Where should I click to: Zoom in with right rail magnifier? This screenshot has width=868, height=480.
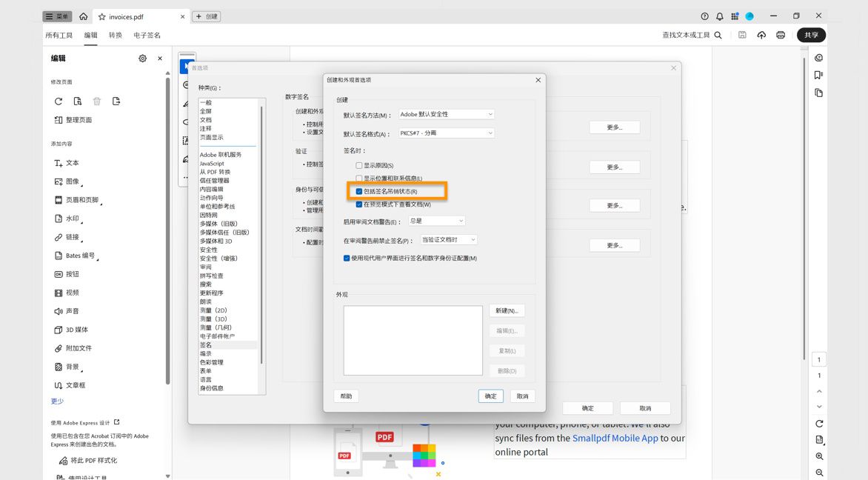(x=819, y=456)
